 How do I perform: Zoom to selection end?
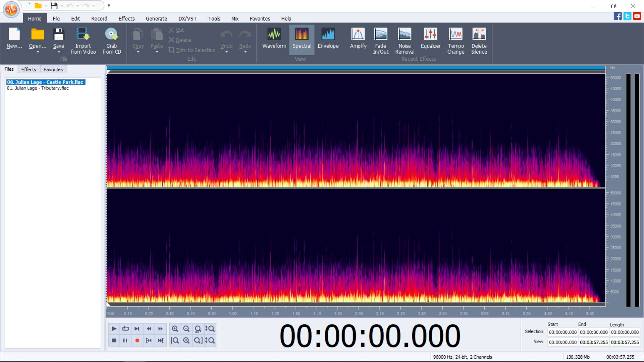(198, 340)
